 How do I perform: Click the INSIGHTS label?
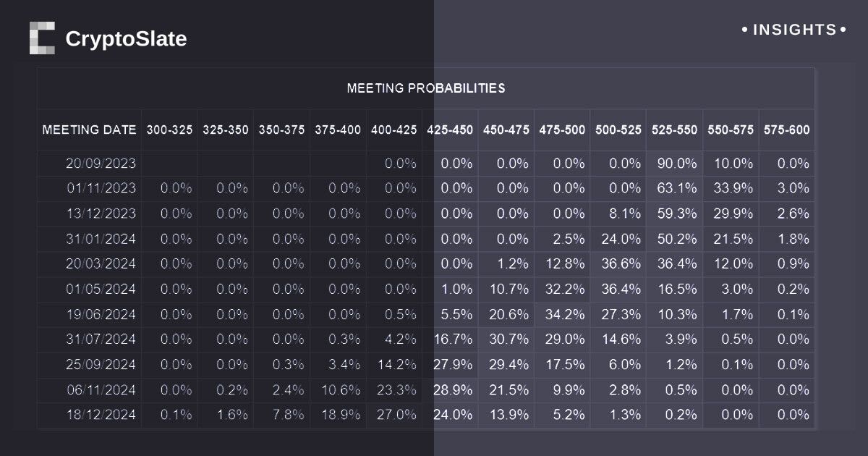pyautogui.click(x=794, y=30)
